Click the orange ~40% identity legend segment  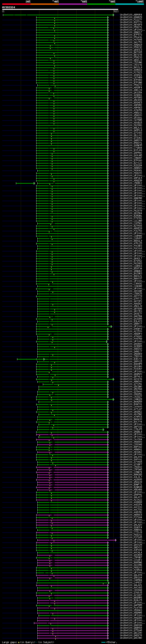point(45,4)
